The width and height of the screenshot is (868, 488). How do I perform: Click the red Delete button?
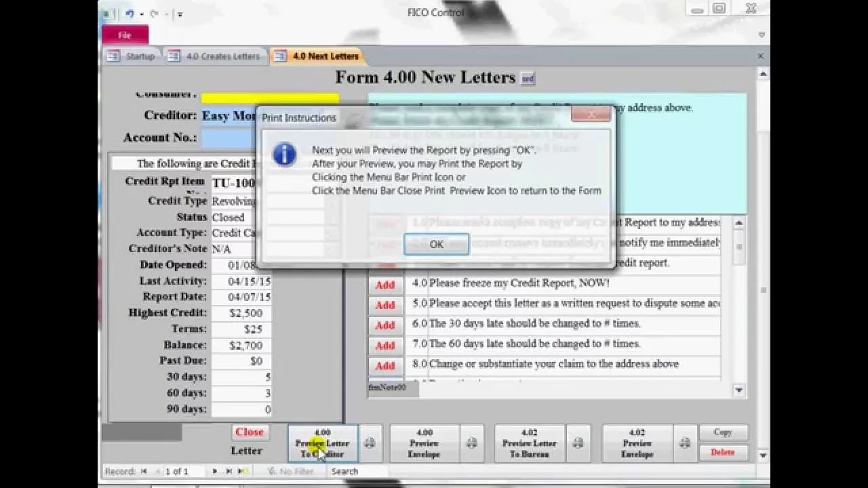[722, 452]
